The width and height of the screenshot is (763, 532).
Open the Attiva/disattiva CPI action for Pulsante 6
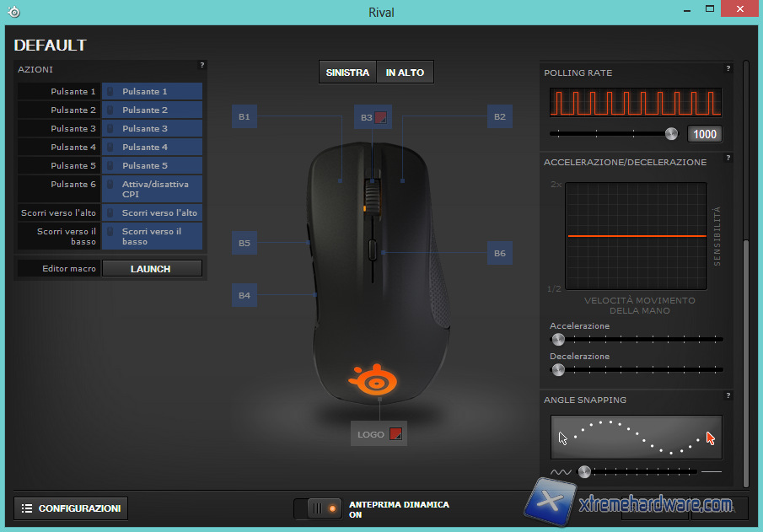tap(152, 189)
